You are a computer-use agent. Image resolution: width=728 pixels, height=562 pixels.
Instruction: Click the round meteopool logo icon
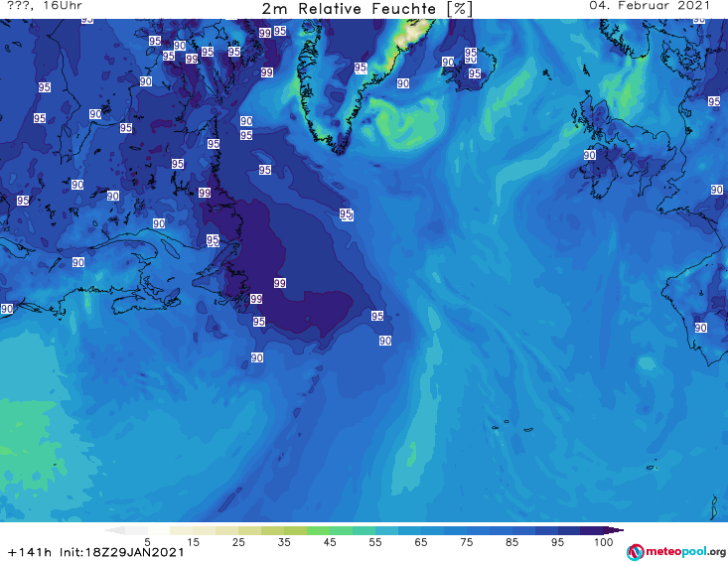[635, 552]
